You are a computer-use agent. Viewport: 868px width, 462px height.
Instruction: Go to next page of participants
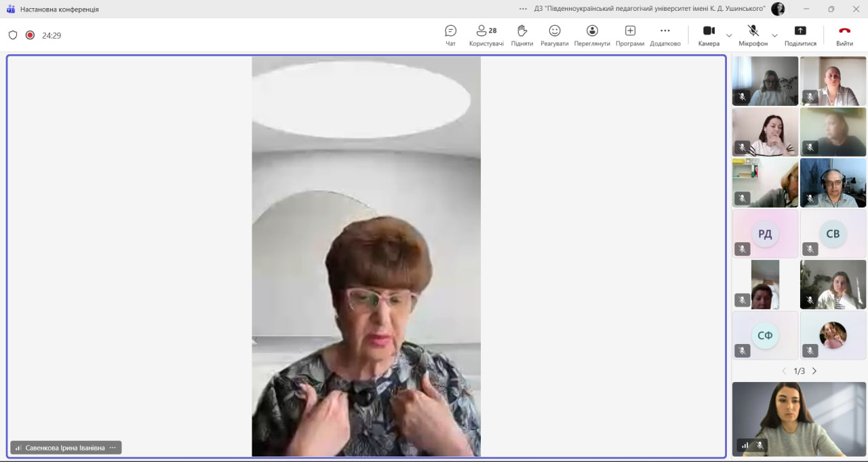click(x=814, y=371)
